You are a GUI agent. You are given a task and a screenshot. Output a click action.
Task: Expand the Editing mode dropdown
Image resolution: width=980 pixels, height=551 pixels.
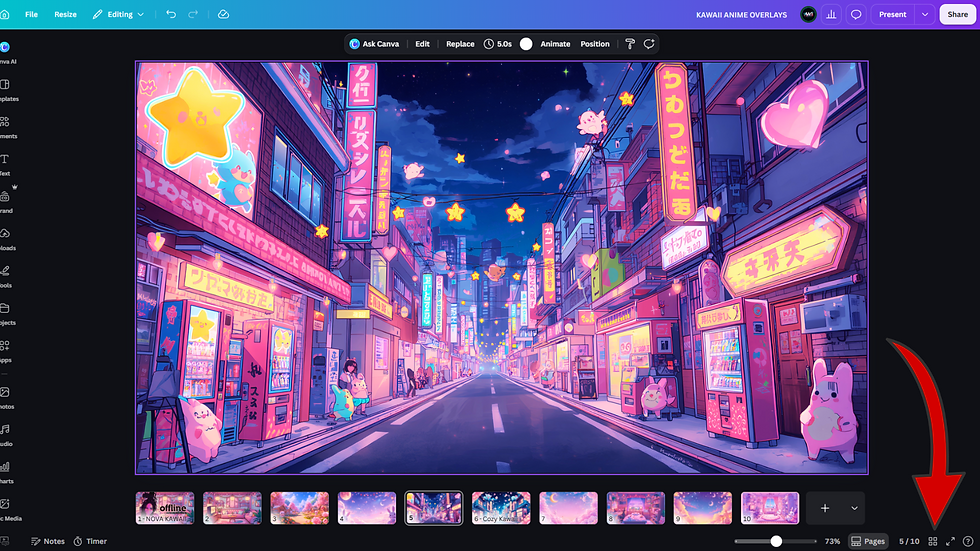(x=119, y=14)
